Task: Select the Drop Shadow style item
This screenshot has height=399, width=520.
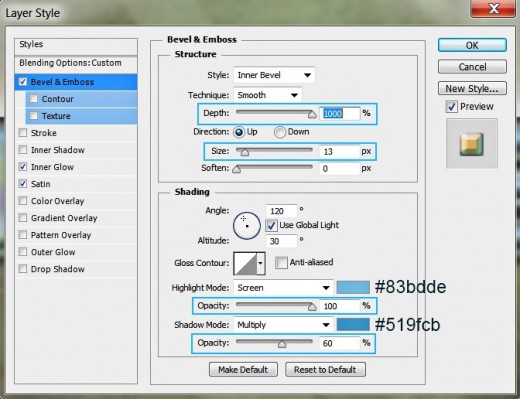Action: tap(58, 269)
